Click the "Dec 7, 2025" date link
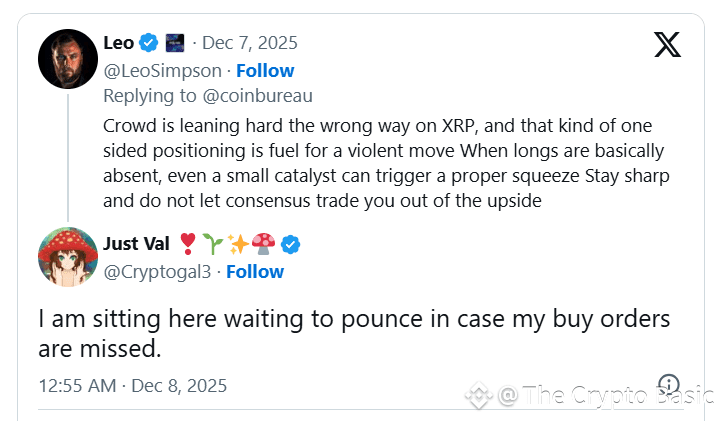 coord(249,43)
